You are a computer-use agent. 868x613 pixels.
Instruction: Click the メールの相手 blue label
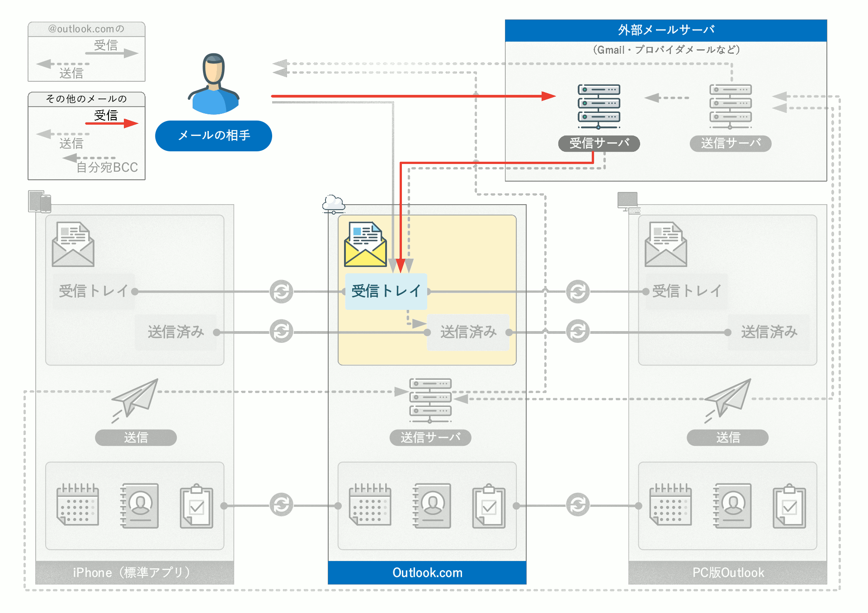pyautogui.click(x=213, y=136)
